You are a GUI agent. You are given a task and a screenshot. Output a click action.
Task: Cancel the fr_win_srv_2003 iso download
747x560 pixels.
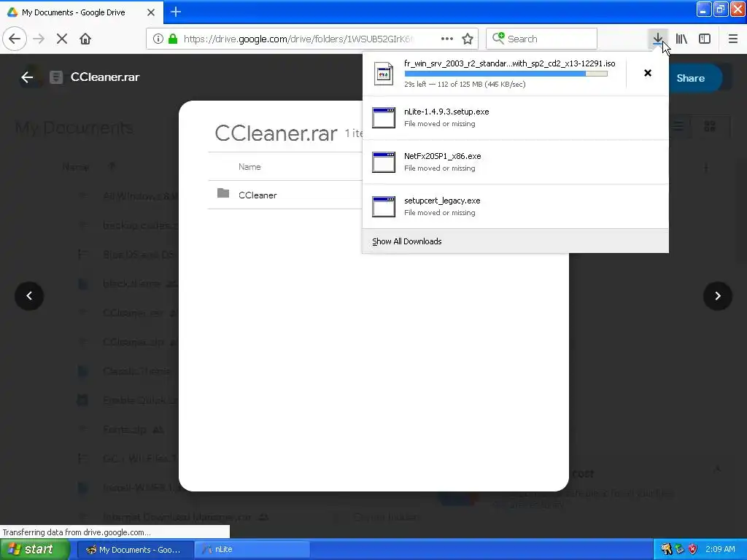coord(648,73)
